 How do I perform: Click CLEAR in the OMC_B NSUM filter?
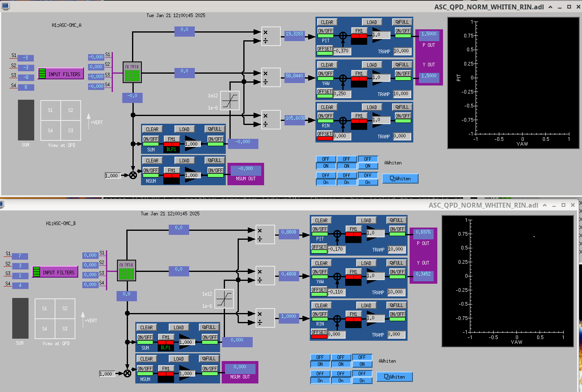tap(146, 359)
